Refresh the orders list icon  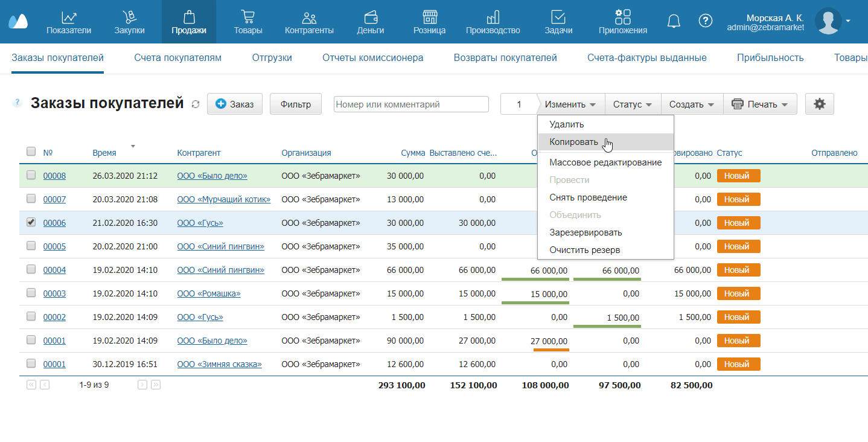coord(195,104)
